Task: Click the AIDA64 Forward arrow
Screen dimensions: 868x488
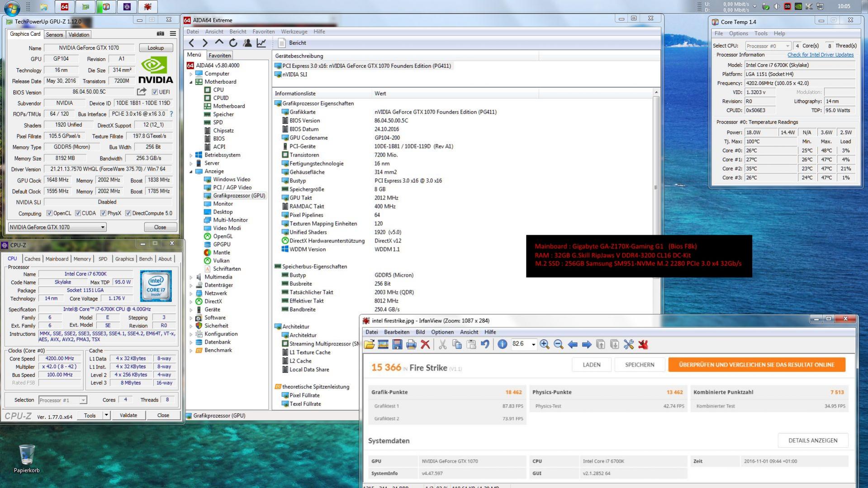Action: 205,43
